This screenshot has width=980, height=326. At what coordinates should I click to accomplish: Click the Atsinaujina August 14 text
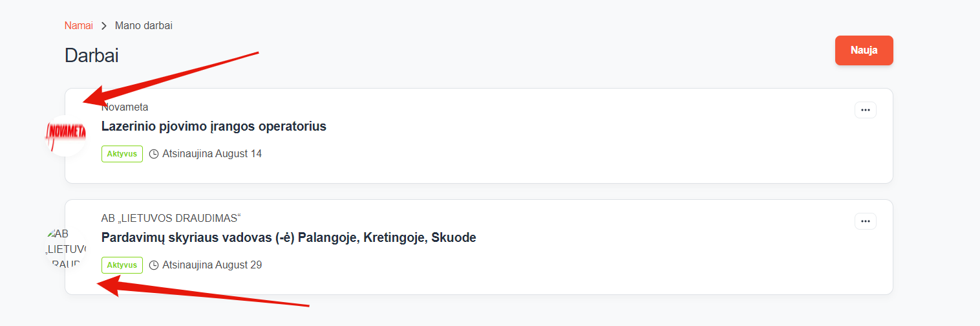pos(212,154)
